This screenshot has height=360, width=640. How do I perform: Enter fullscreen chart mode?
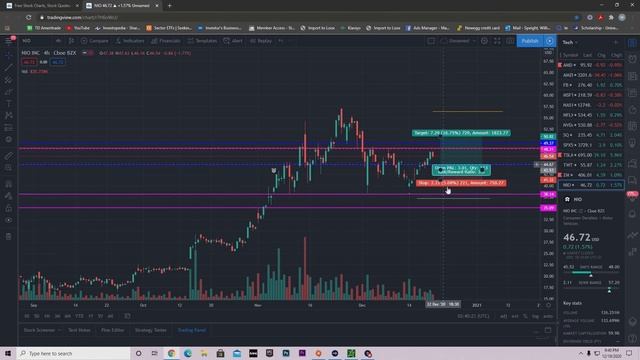click(x=497, y=41)
